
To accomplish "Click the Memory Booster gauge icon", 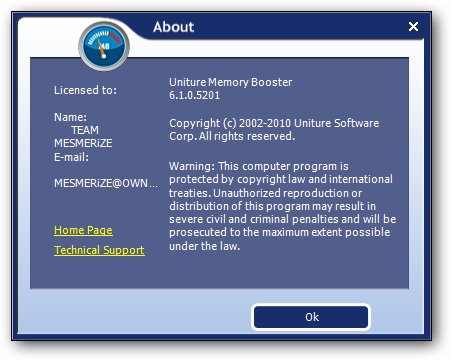I will point(104,46).
